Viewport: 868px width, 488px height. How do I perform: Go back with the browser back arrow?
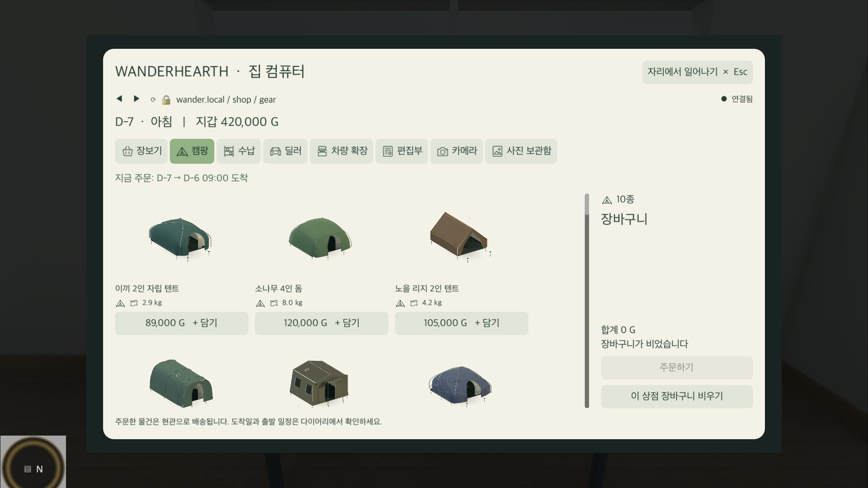[x=119, y=99]
